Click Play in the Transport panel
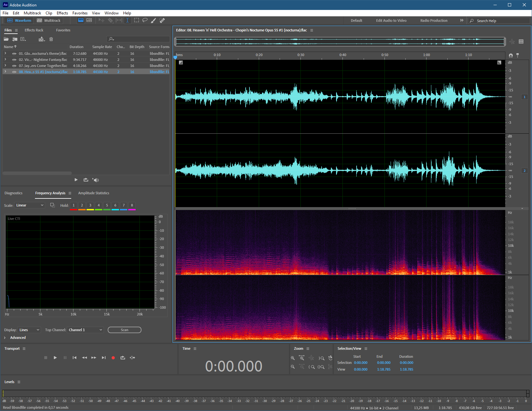 (55, 357)
